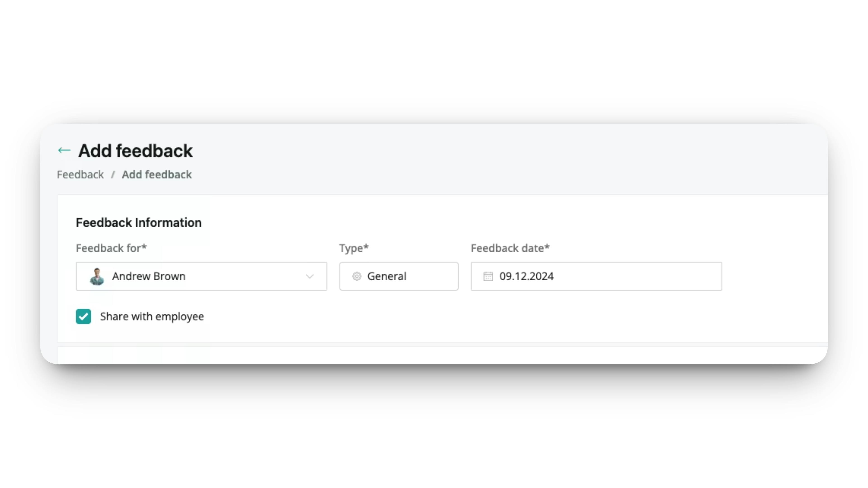The image size is (868, 488).
Task: Go to Feedback breadcrumb link
Action: [x=80, y=174]
